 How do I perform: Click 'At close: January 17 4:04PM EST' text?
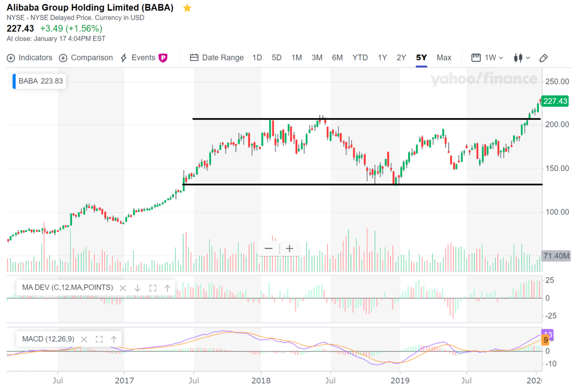click(x=56, y=39)
